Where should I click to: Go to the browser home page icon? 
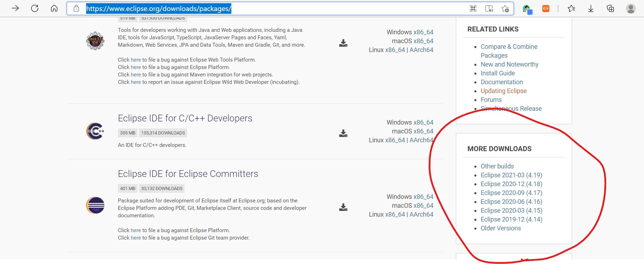tap(54, 8)
